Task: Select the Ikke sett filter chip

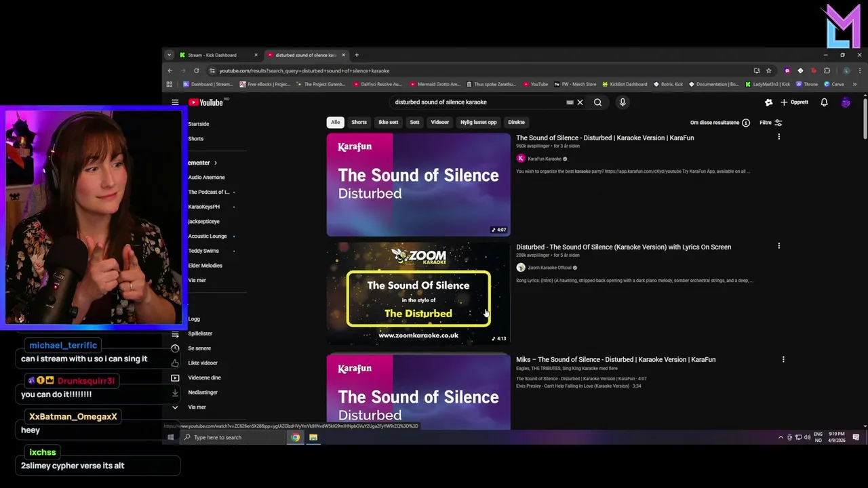Action: point(388,122)
